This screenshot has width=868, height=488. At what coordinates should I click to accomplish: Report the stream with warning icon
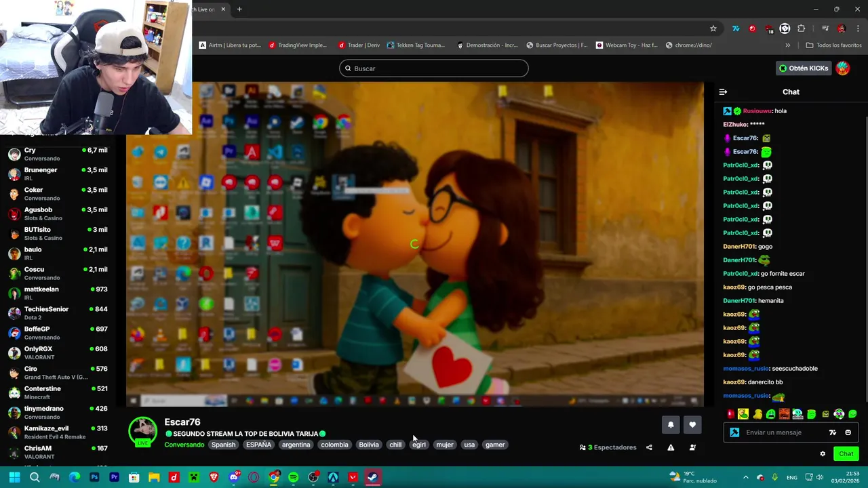(671, 447)
